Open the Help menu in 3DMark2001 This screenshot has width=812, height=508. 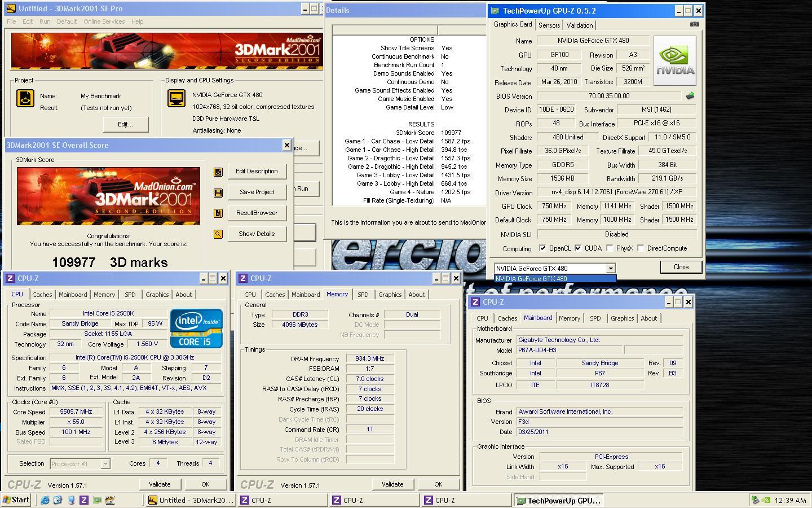point(138,21)
